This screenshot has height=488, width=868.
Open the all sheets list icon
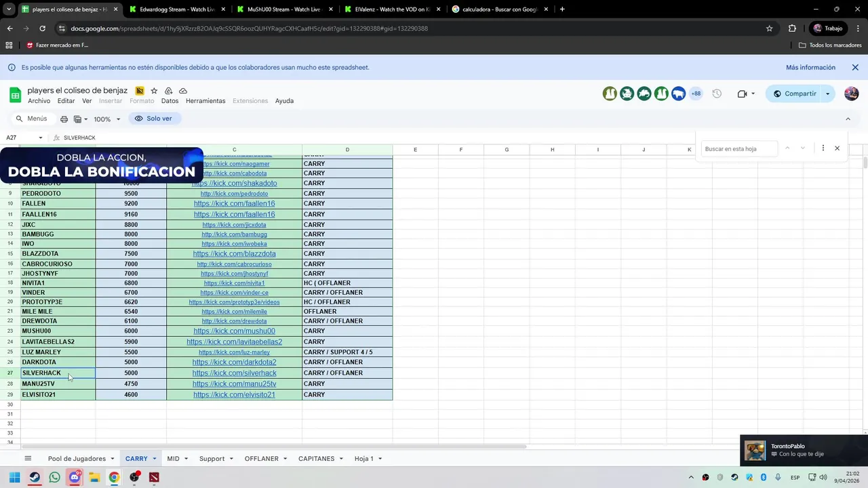(28, 458)
